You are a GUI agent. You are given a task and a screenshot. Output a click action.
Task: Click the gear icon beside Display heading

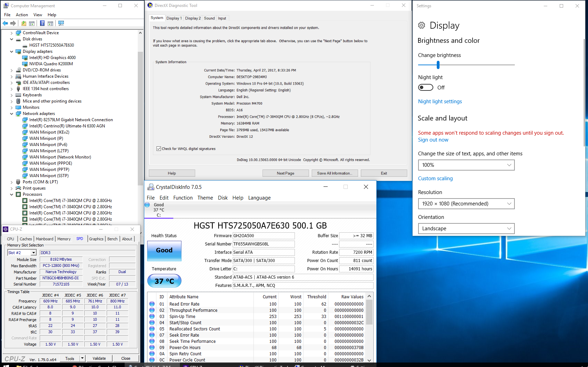click(x=422, y=25)
